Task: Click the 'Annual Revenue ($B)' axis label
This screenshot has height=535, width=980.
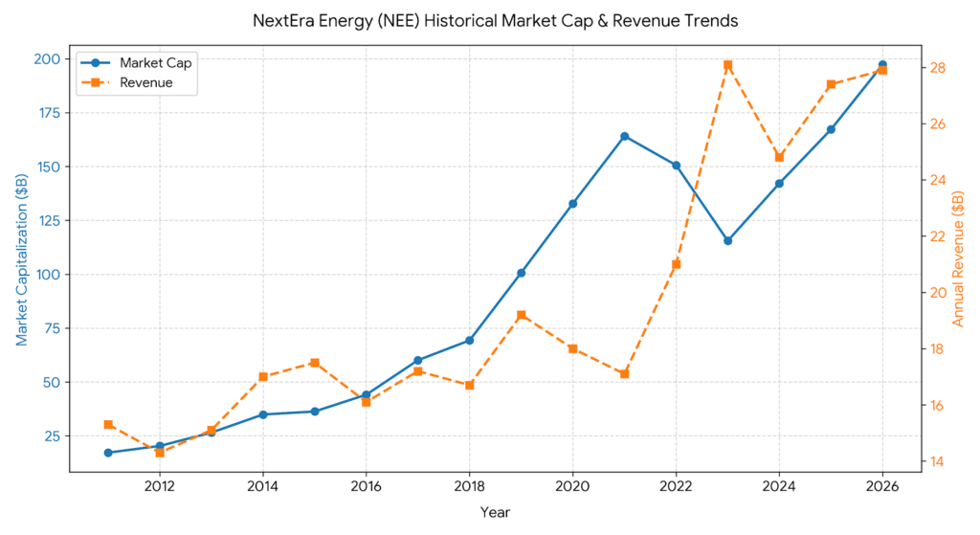Action: (957, 258)
